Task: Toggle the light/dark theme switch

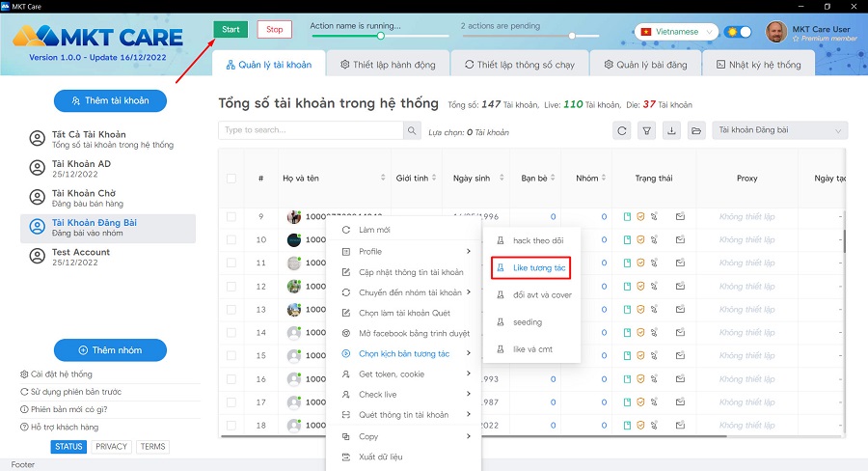Action: 738,32
